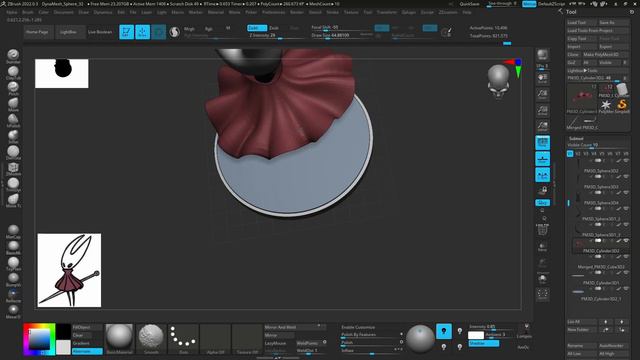Open the Document menu
This screenshot has width=640, height=360.
point(63,12)
